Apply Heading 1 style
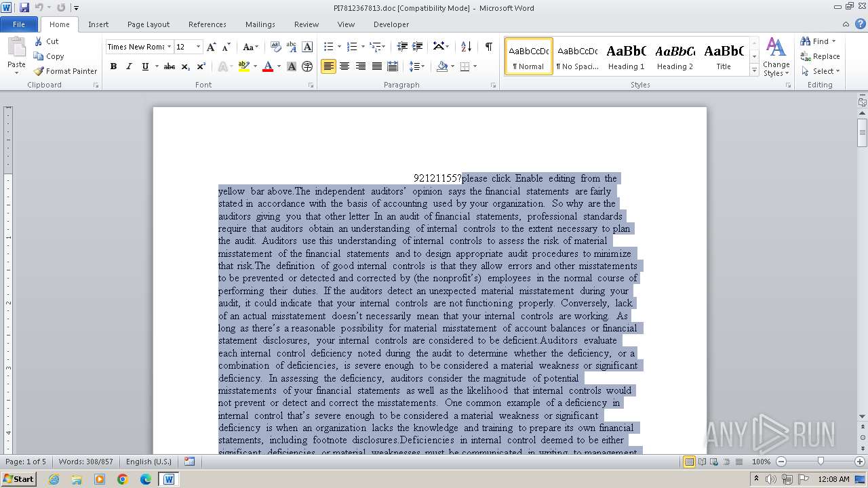Image resolution: width=868 pixels, height=488 pixels. click(x=626, y=56)
